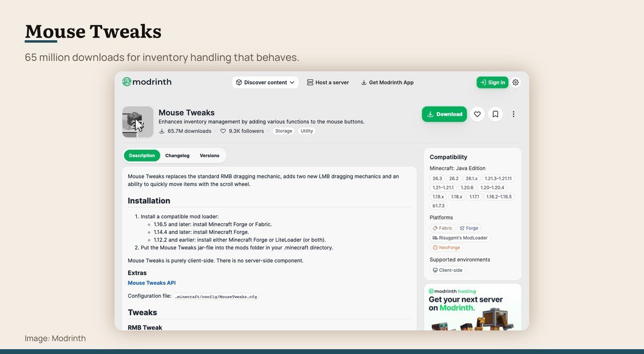Open the Modrinth hosting server ad banner
The height and width of the screenshot is (354, 644).
pyautogui.click(x=472, y=307)
